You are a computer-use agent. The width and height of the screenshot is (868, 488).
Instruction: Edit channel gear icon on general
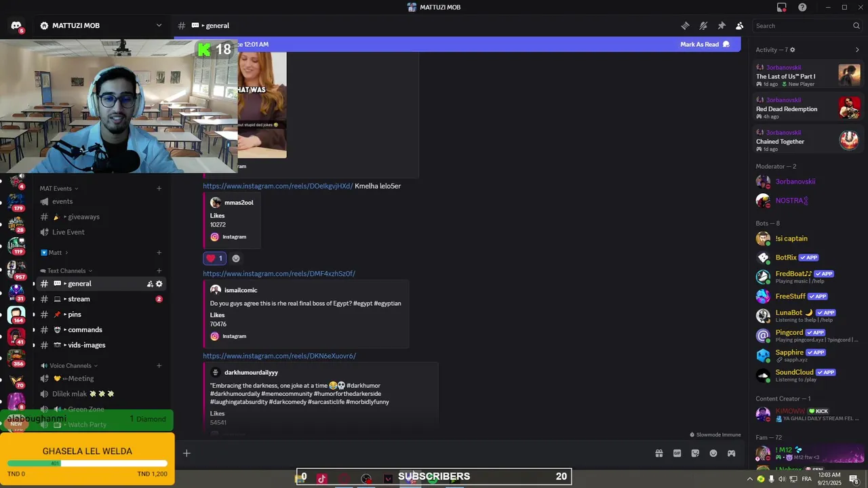coord(159,284)
